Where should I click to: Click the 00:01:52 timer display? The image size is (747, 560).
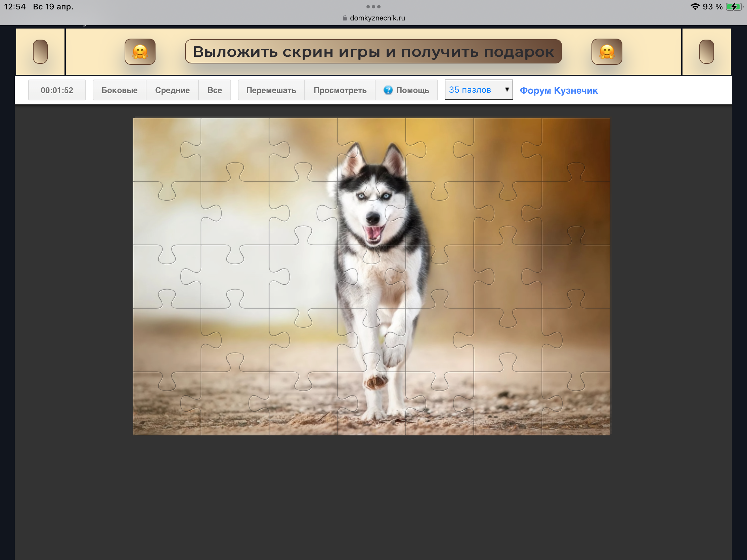(57, 90)
